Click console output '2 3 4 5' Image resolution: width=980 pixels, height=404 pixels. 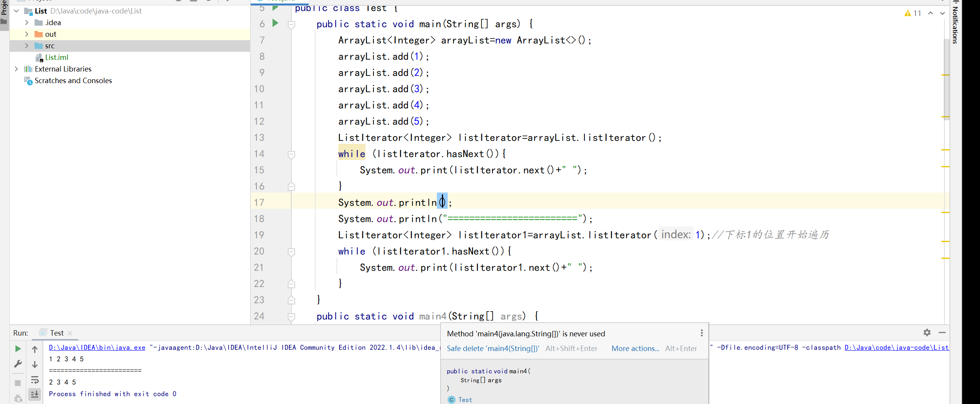click(62, 382)
